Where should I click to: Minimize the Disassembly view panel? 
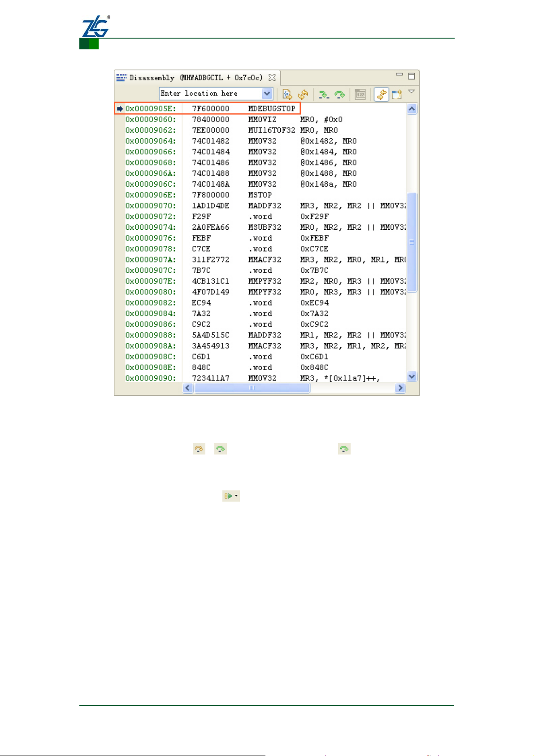click(x=399, y=75)
